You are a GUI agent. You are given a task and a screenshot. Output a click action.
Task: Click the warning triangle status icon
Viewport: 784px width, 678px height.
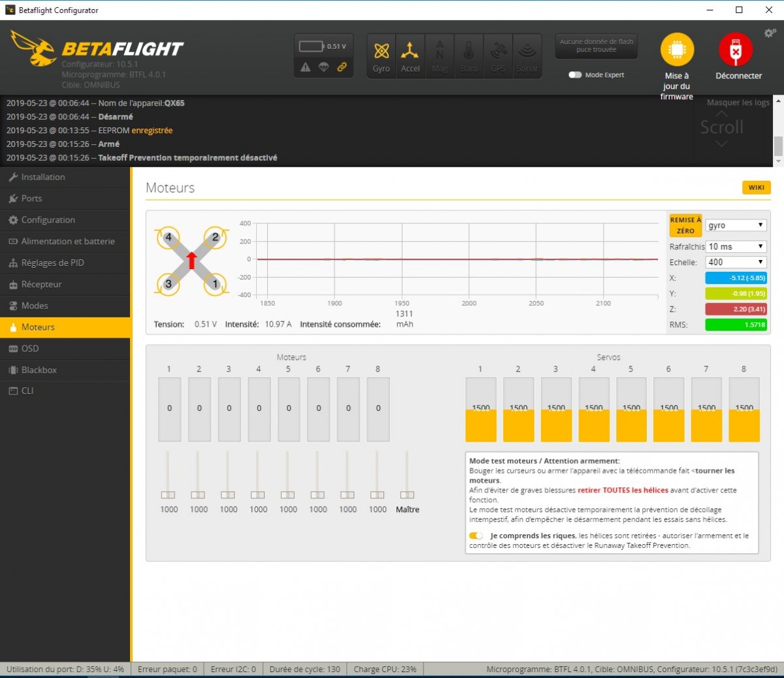[306, 67]
